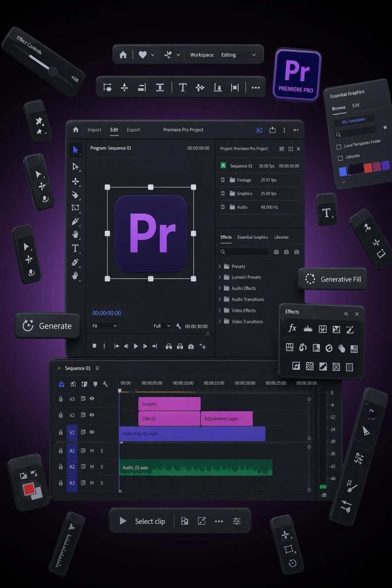This screenshot has height=588, width=392.
Task: Click the histogram icon in the Effects floating panel
Action: tap(308, 329)
